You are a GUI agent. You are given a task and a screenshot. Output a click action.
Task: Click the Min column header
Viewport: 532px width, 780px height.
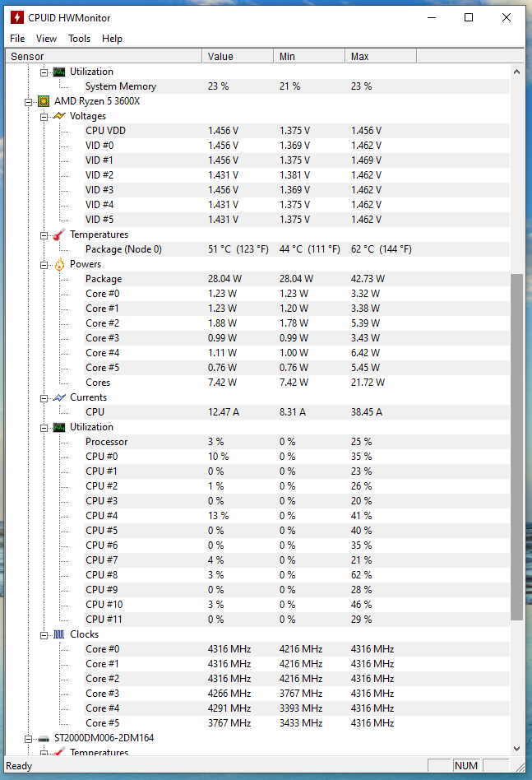[x=309, y=56]
